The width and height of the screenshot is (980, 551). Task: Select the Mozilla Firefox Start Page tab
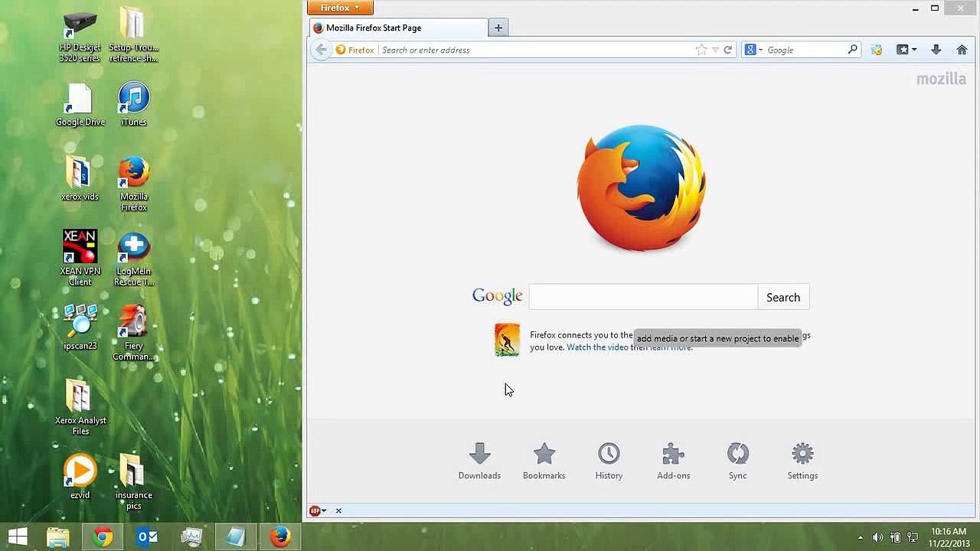coord(398,28)
